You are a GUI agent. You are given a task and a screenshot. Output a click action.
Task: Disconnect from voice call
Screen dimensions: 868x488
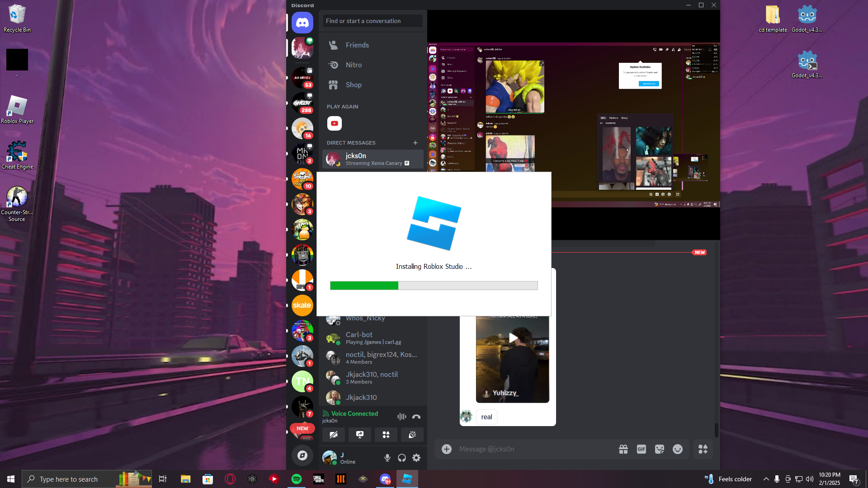click(416, 417)
